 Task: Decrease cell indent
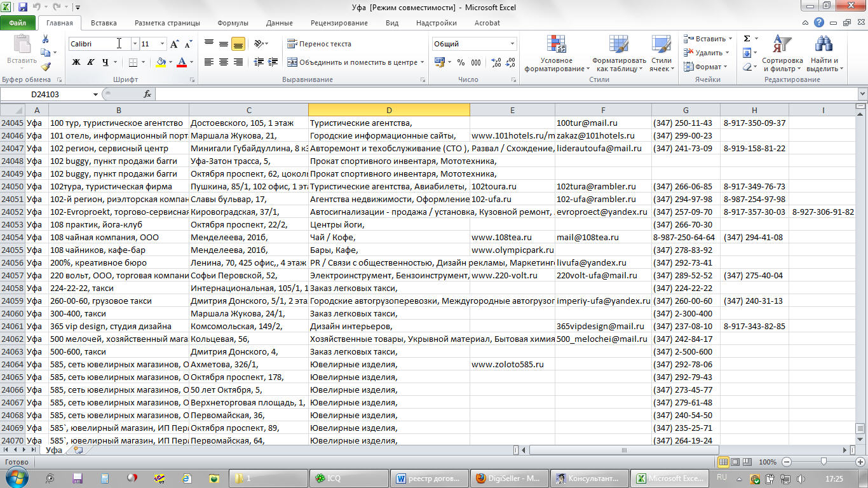[259, 62]
